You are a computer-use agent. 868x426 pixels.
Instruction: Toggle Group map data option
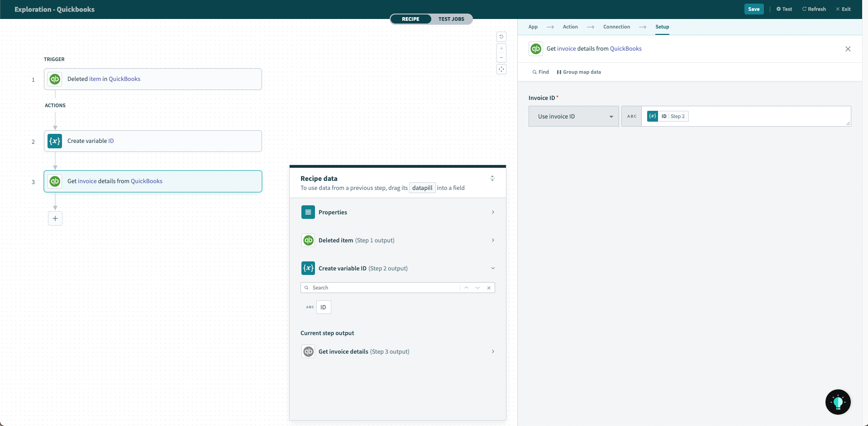click(x=579, y=72)
